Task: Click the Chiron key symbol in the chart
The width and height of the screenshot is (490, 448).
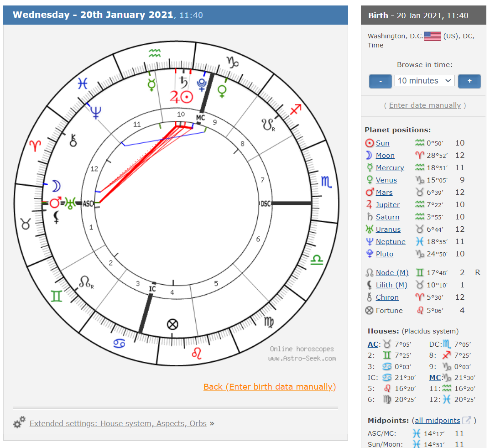Action: [73, 141]
